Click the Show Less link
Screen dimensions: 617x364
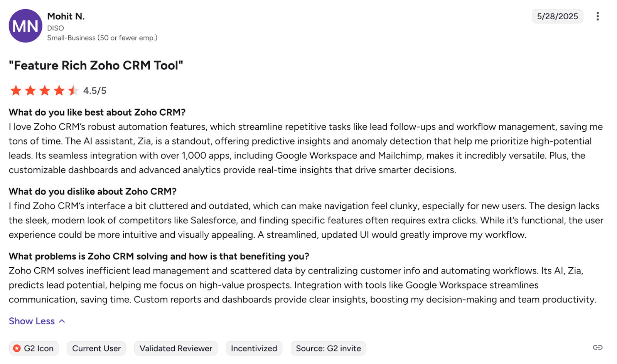coord(32,321)
